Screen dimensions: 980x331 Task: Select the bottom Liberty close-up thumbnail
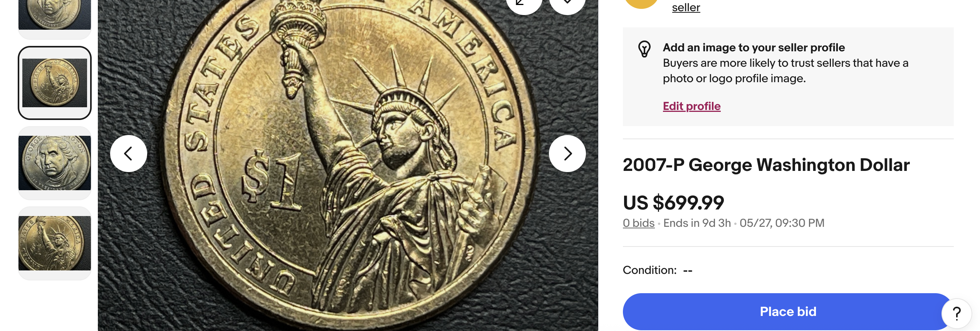pyautogui.click(x=55, y=243)
